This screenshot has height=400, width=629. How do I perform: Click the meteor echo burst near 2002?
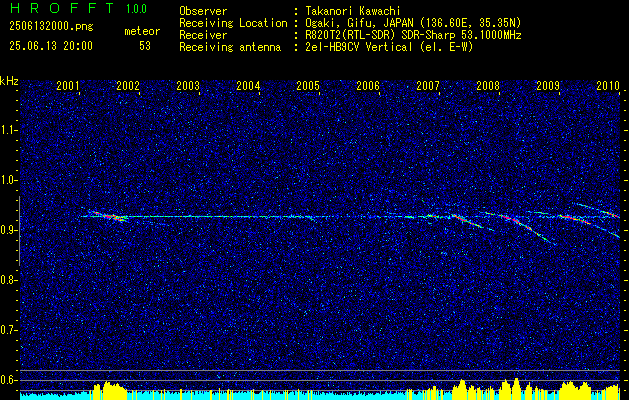click(109, 216)
